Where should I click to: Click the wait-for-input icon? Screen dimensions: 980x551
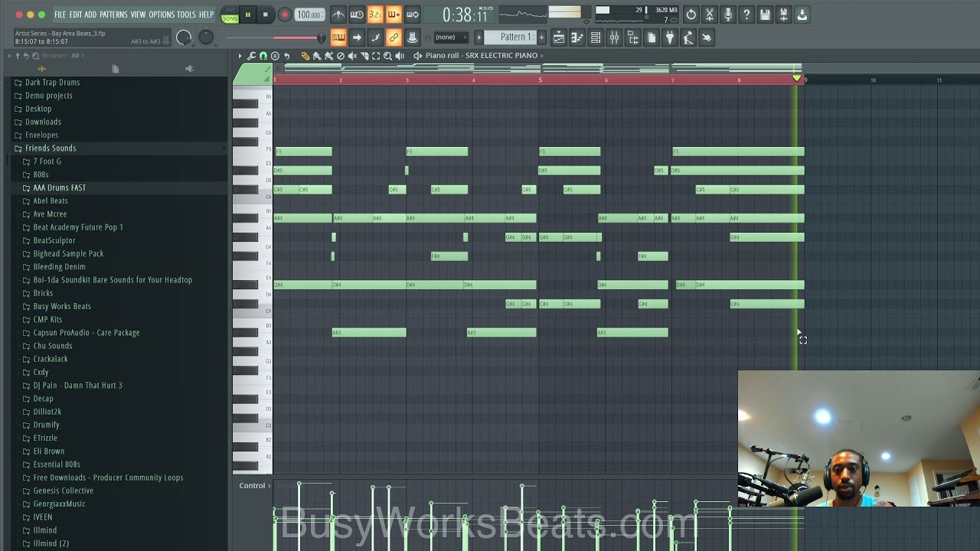pos(357,15)
